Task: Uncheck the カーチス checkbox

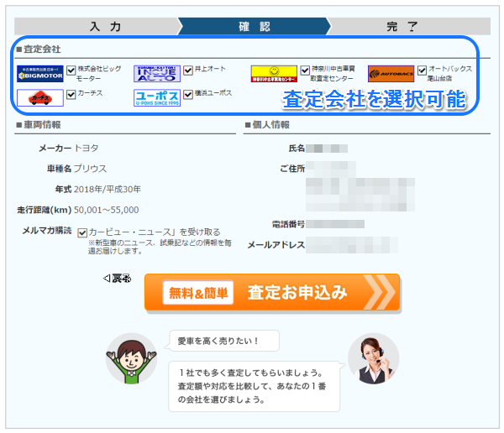Action: point(71,95)
